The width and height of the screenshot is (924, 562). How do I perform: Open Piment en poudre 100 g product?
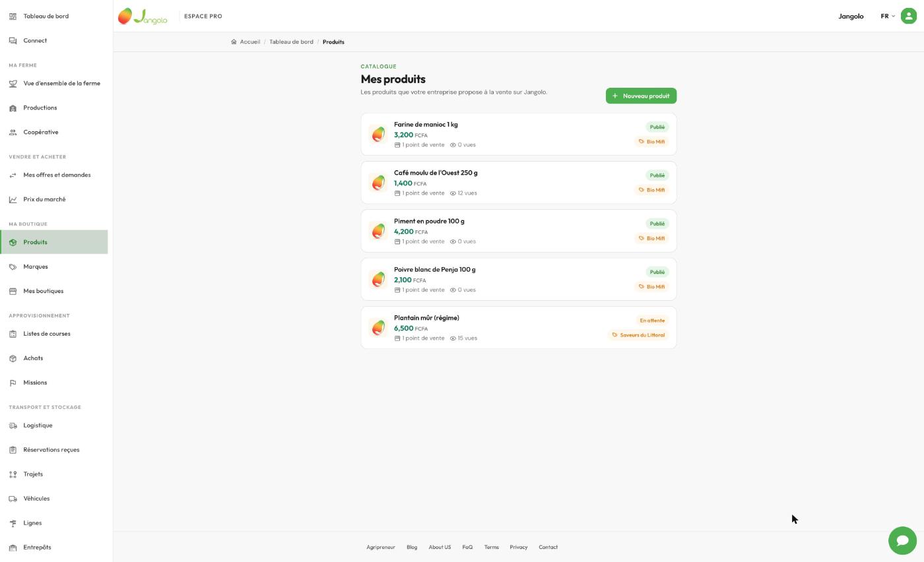tap(519, 231)
